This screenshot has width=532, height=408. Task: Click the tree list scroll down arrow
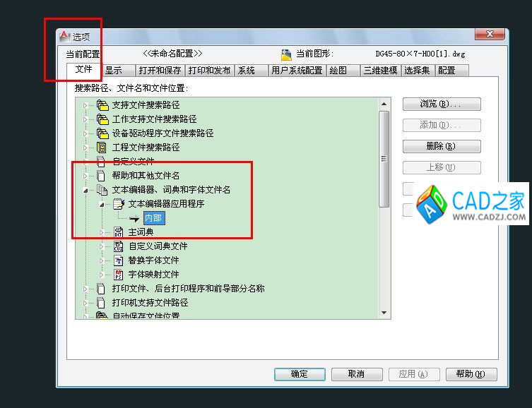point(384,313)
